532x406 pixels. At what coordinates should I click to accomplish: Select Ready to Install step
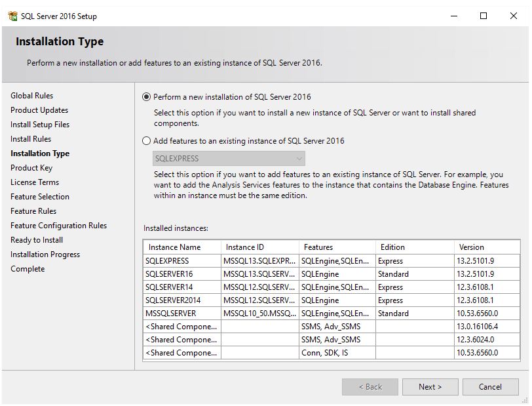pos(37,240)
